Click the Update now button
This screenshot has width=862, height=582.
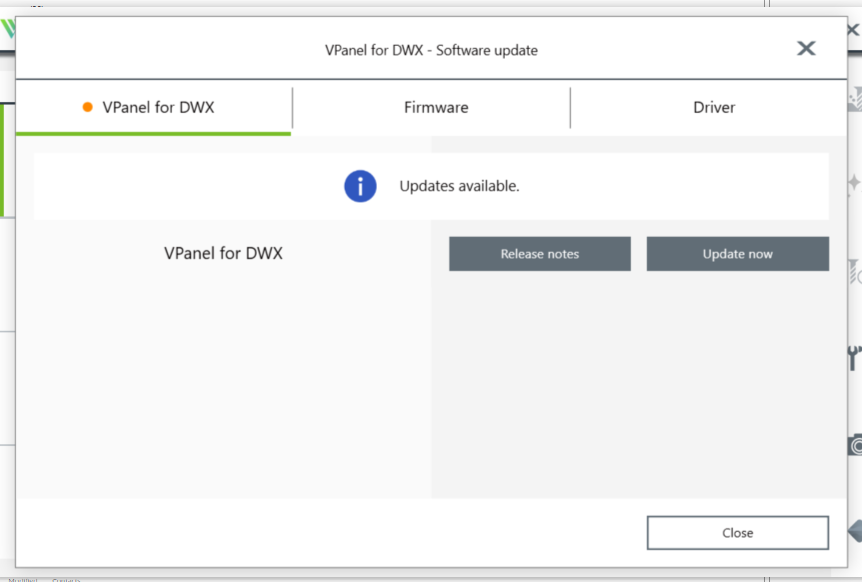tap(737, 254)
